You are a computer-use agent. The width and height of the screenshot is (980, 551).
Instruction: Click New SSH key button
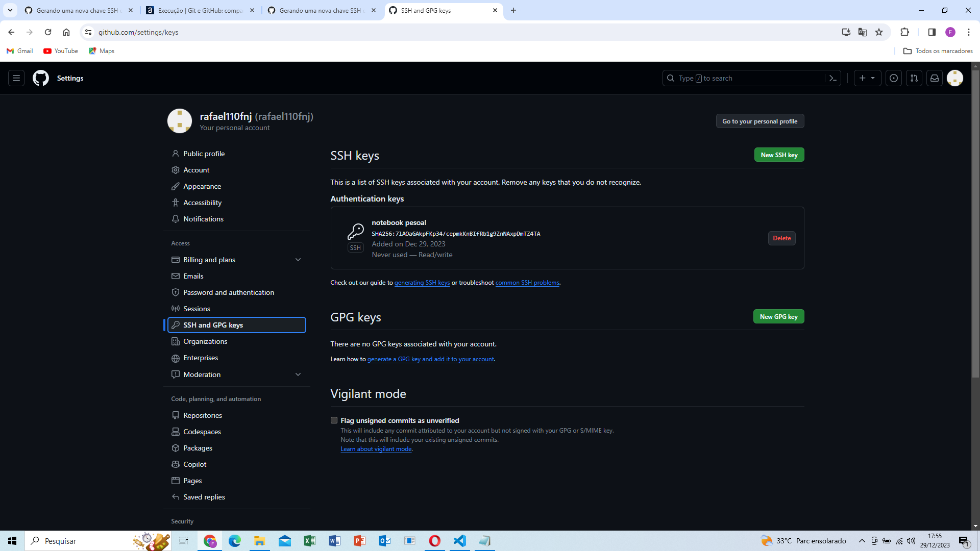coord(779,155)
